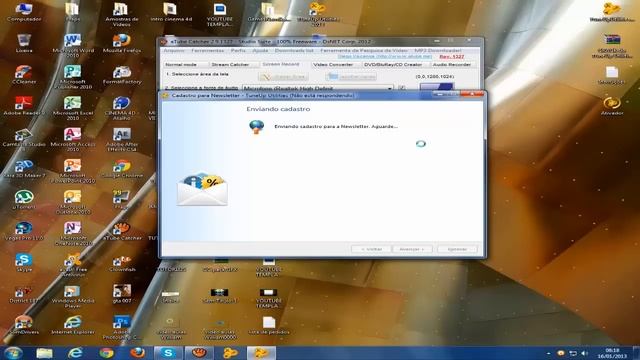Open the intro cinema 4d folder

(171, 11)
